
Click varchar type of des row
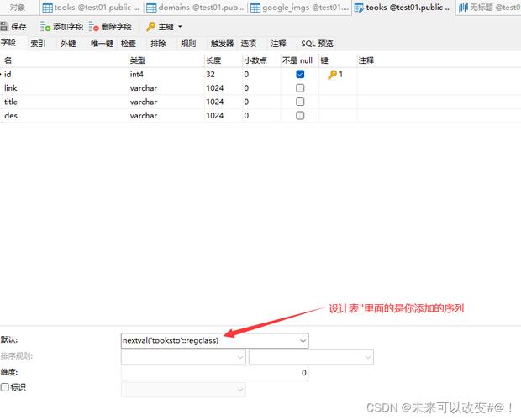pos(166,116)
